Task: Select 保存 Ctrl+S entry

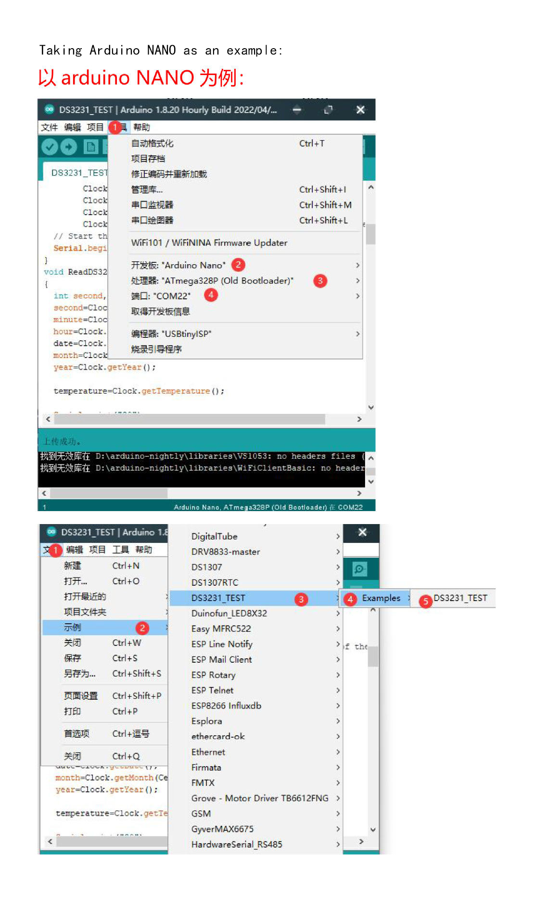Action: point(105,658)
